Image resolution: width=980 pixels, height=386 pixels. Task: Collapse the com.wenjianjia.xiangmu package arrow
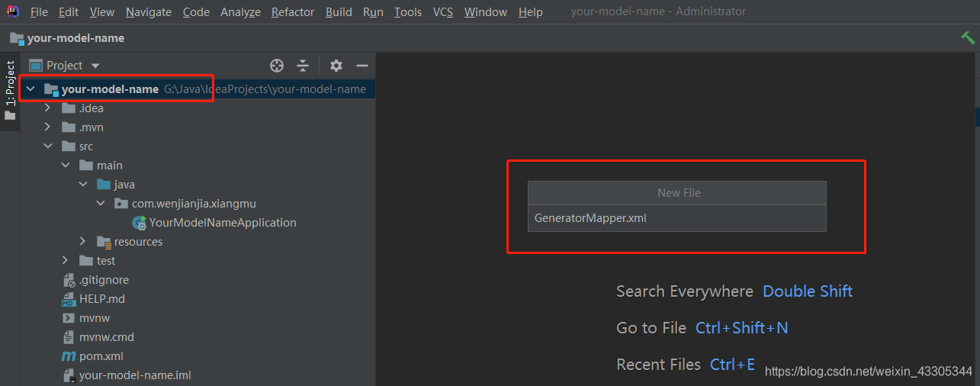(101, 204)
